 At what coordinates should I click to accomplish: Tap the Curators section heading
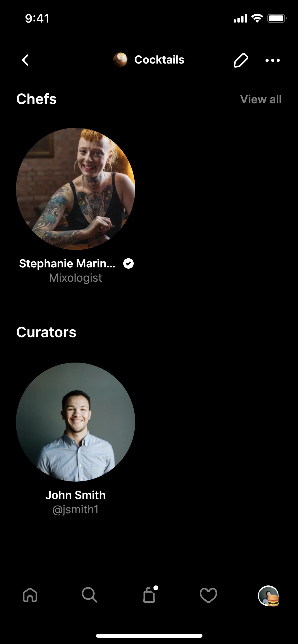tap(46, 332)
